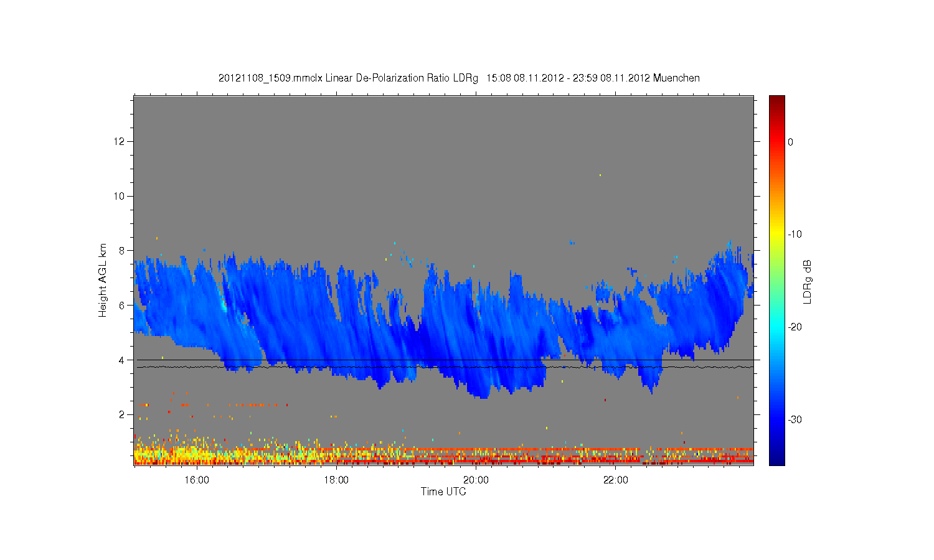Click the colorbar value label 0
934x560 pixels.
click(x=791, y=142)
